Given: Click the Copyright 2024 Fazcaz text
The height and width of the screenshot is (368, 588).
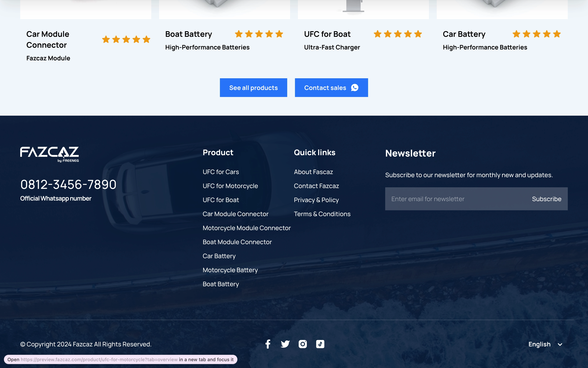Looking at the screenshot, I should coord(86,344).
